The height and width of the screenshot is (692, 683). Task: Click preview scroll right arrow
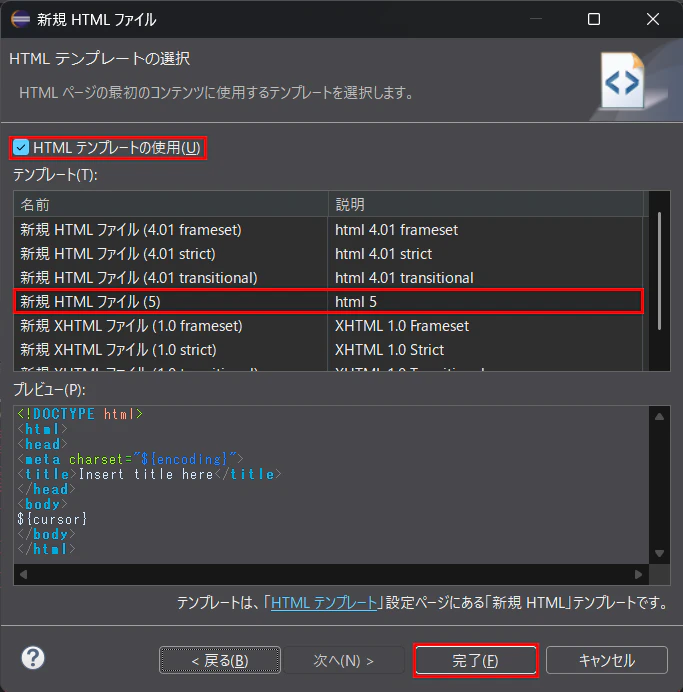pos(638,574)
